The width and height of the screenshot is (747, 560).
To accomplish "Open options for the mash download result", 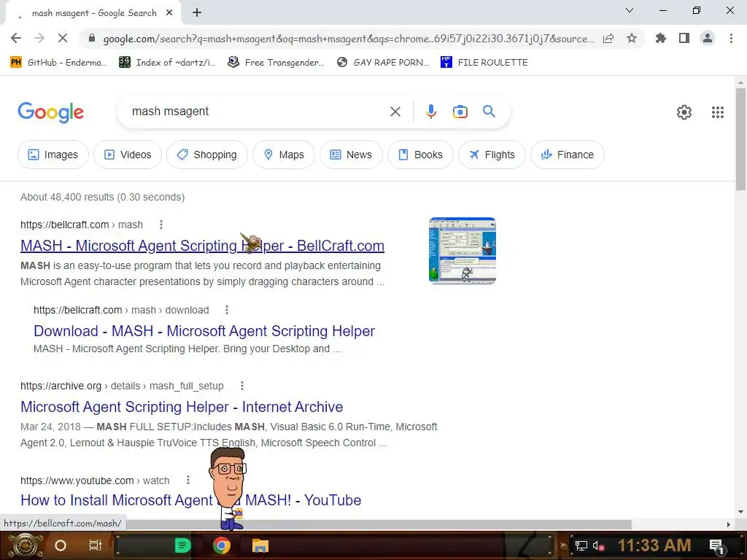I will (227, 310).
